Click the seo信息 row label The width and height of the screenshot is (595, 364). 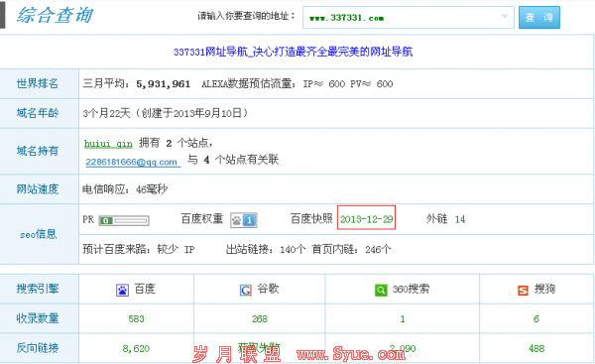pos(38,235)
